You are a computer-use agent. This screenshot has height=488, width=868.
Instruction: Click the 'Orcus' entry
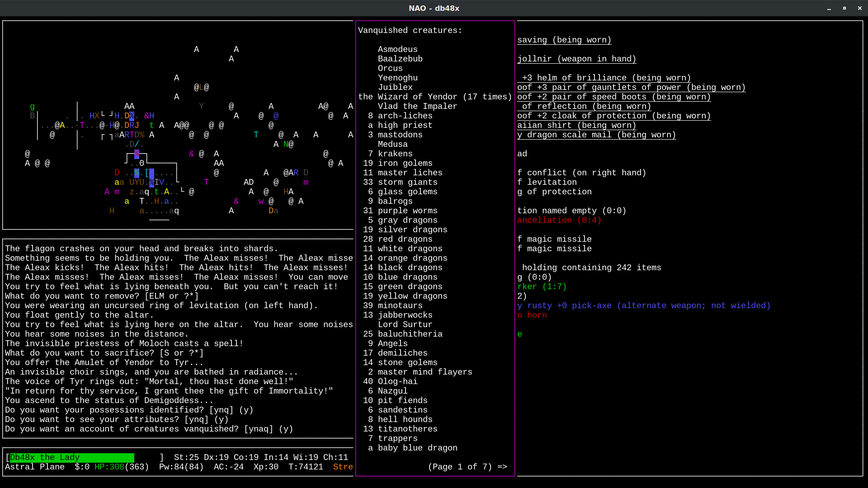[x=390, y=68]
